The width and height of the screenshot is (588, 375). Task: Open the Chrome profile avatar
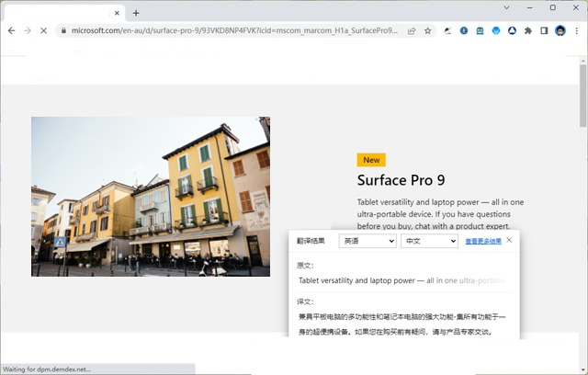tap(560, 30)
